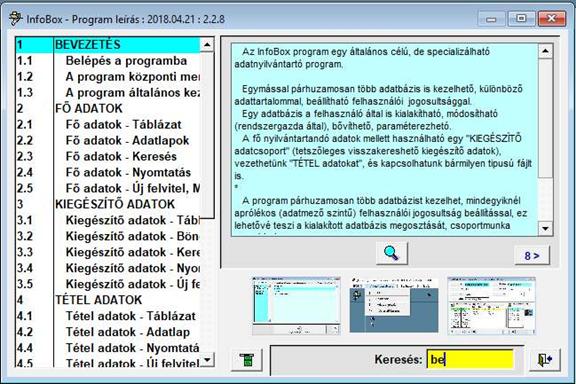Viewport: 576px width, 384px height.
Task: Open the first screenshot thumbnail
Action: [296, 306]
